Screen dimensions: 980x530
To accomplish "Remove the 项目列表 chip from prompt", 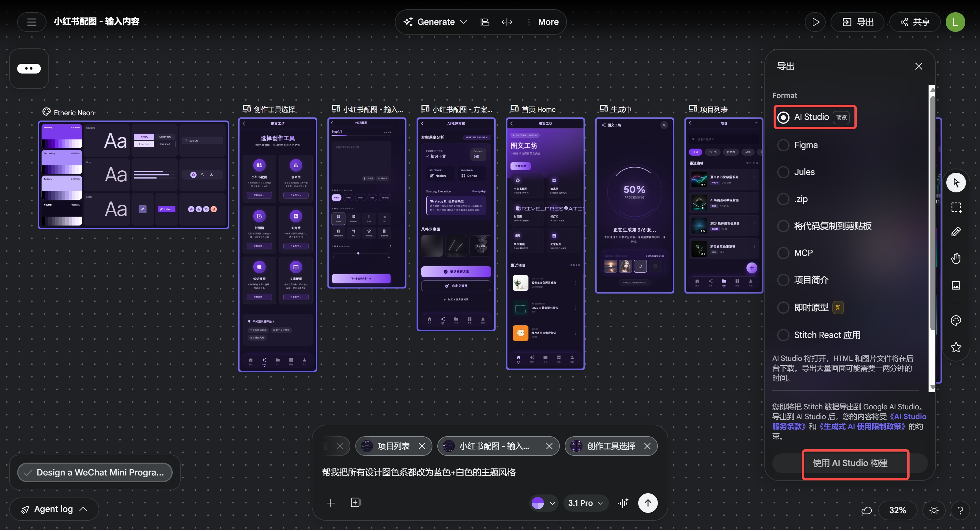I will (x=422, y=446).
